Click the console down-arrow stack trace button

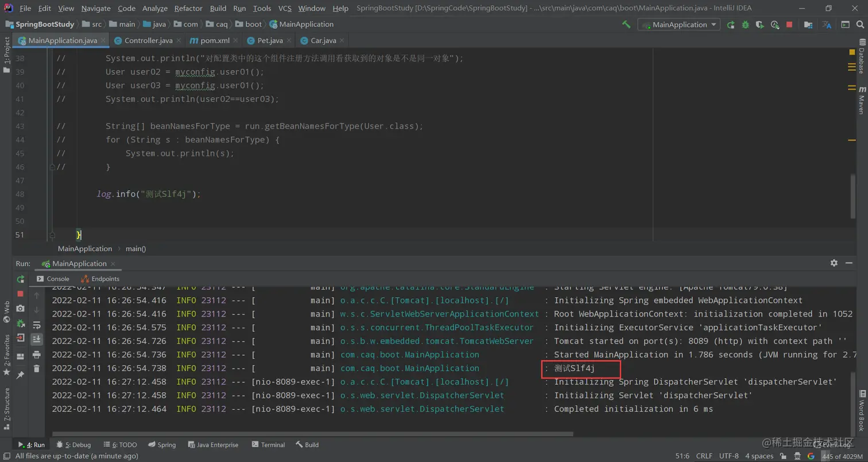point(37,310)
